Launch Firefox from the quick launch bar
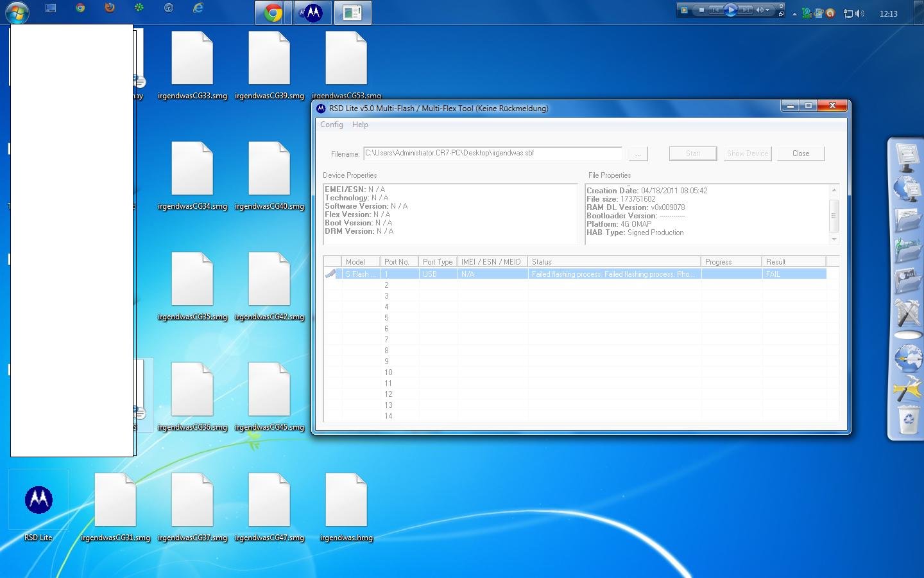Screen dimensions: 924x578 point(110,8)
